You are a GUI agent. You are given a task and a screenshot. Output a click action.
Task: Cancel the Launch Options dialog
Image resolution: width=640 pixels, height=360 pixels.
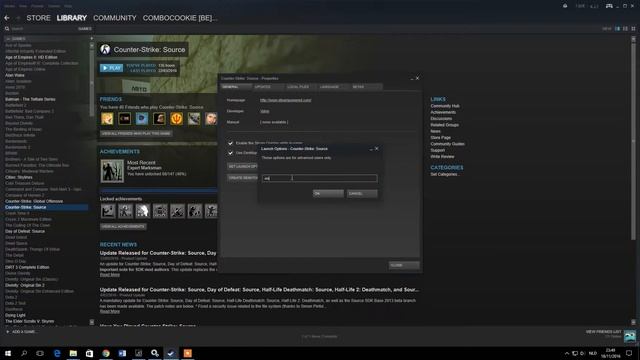click(x=362, y=193)
